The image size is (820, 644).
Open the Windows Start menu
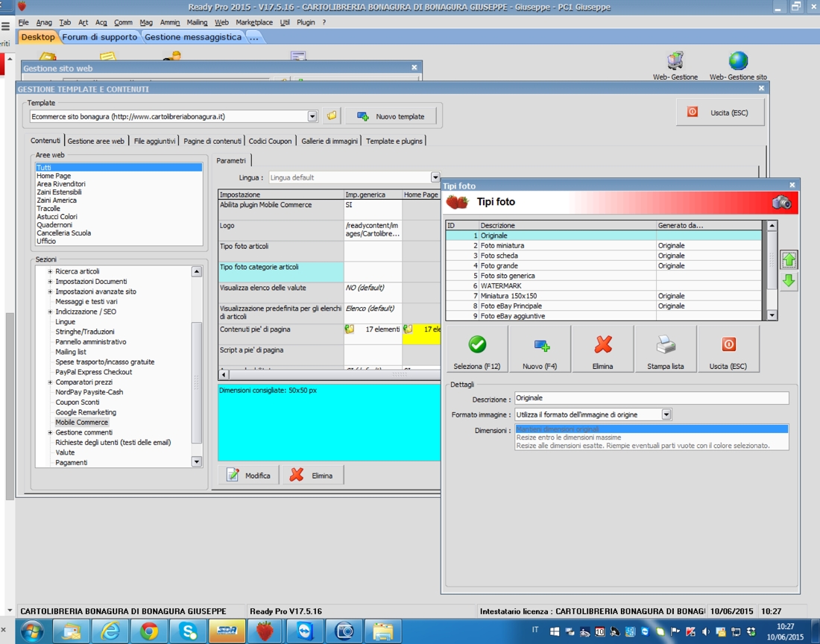pos(32,631)
